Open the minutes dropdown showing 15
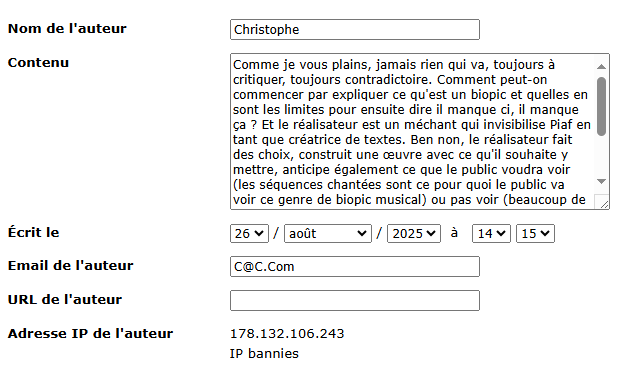This screenshot has width=632, height=369. pos(535,233)
